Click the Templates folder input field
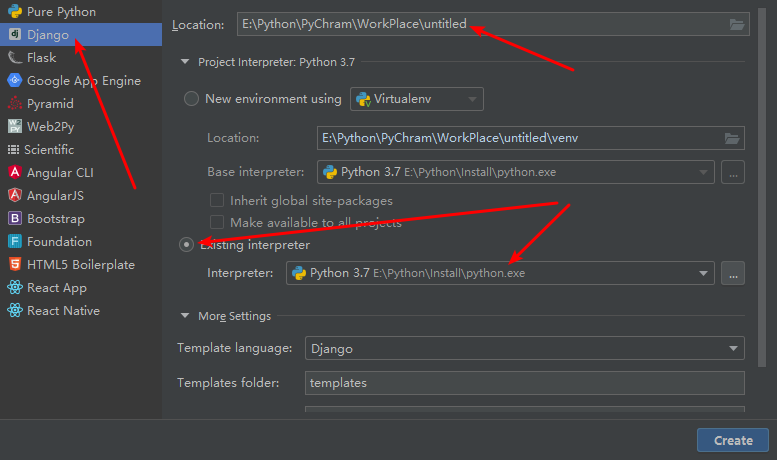Screen dimensions: 777x460 pos(525,383)
